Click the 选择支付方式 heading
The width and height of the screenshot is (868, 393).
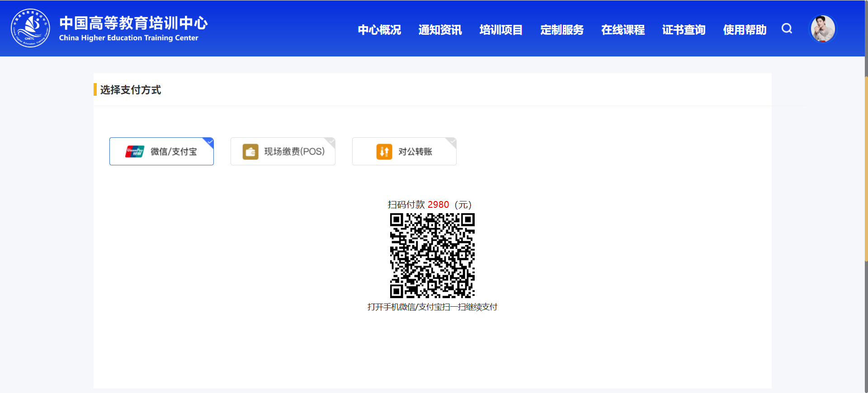pos(131,90)
